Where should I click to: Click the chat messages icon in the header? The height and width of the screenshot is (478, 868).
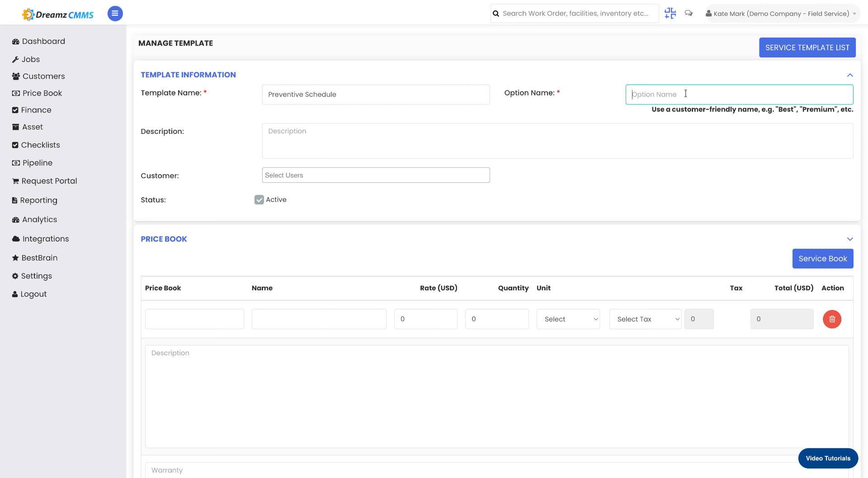point(689,13)
